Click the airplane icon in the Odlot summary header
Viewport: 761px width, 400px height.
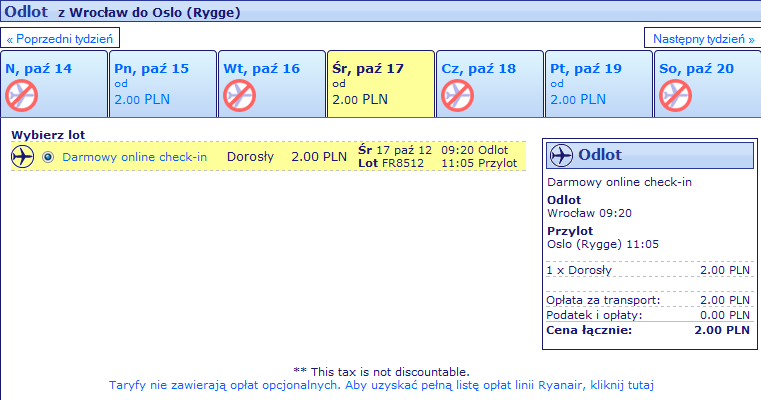pos(562,155)
